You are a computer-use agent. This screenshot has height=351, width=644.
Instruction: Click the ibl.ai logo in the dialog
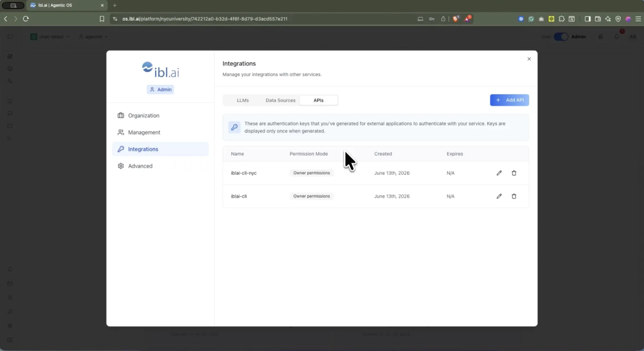point(160,70)
